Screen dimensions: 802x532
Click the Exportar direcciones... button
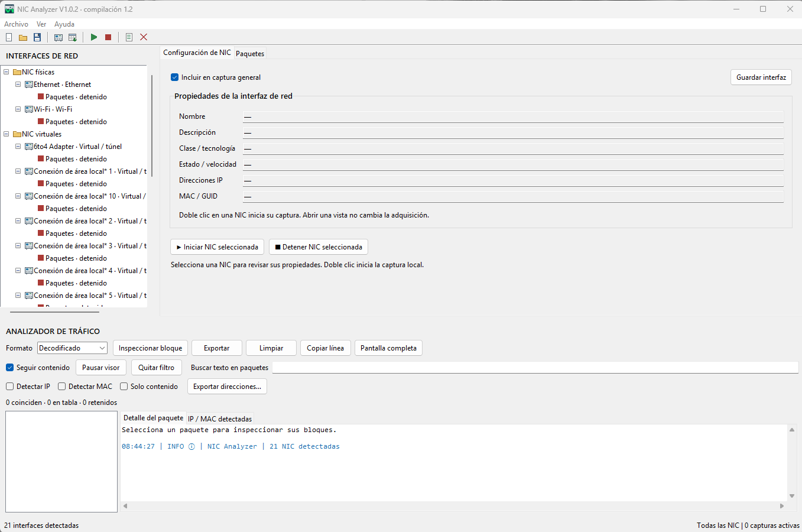pos(227,387)
